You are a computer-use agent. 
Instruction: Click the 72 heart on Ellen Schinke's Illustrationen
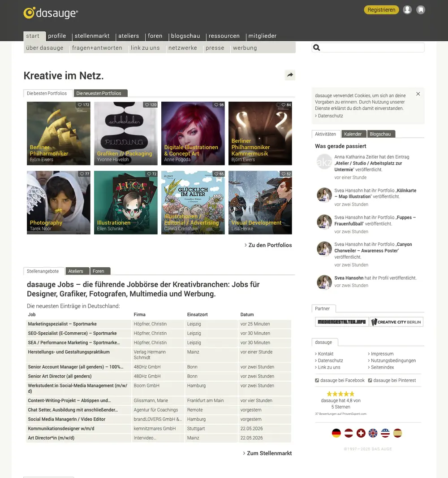[x=151, y=174]
